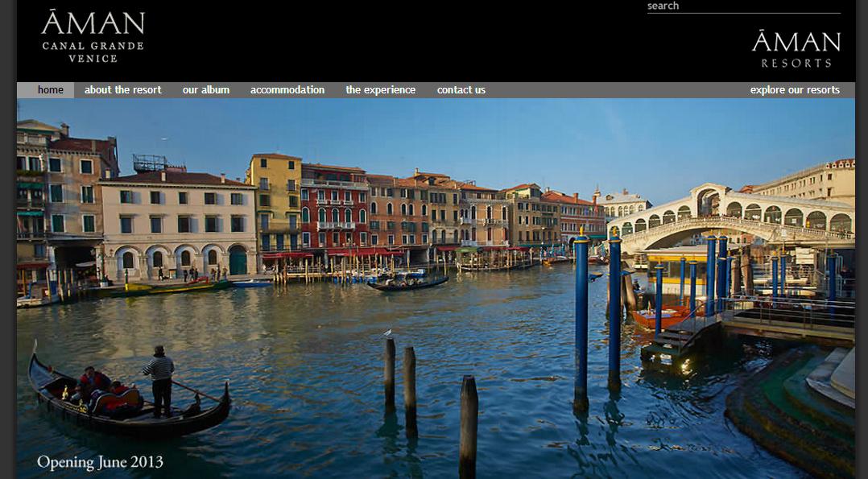Click the Aman Resorts logo
This screenshot has width=868, height=479.
(796, 49)
